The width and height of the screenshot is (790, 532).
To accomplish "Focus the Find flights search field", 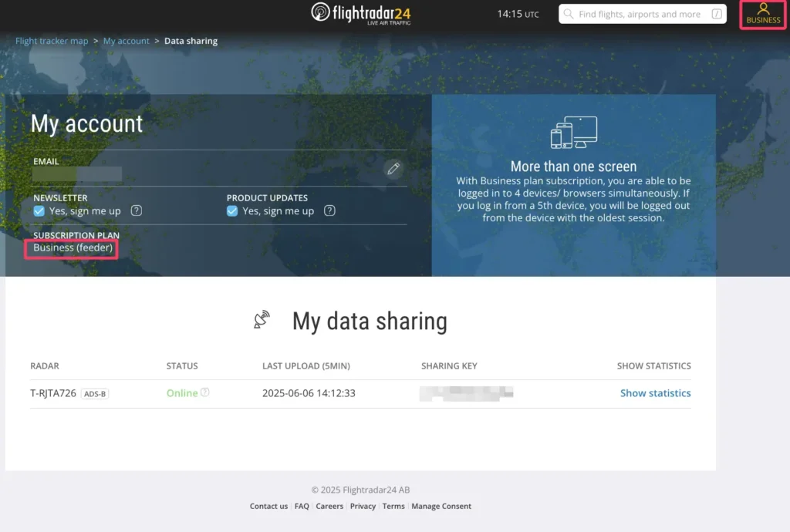I will [643, 14].
